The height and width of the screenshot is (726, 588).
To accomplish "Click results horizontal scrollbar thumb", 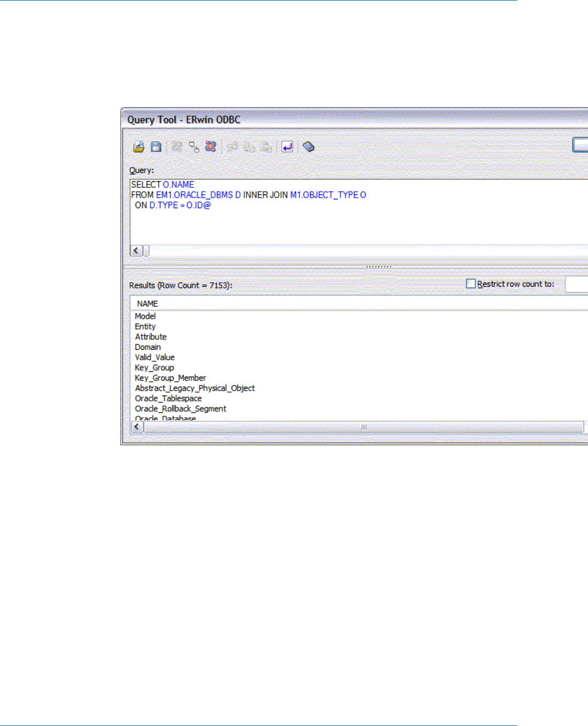I will [363, 427].
